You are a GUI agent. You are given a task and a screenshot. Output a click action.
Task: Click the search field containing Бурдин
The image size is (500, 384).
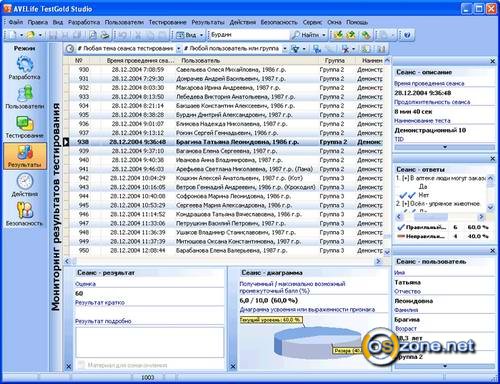tap(249, 35)
